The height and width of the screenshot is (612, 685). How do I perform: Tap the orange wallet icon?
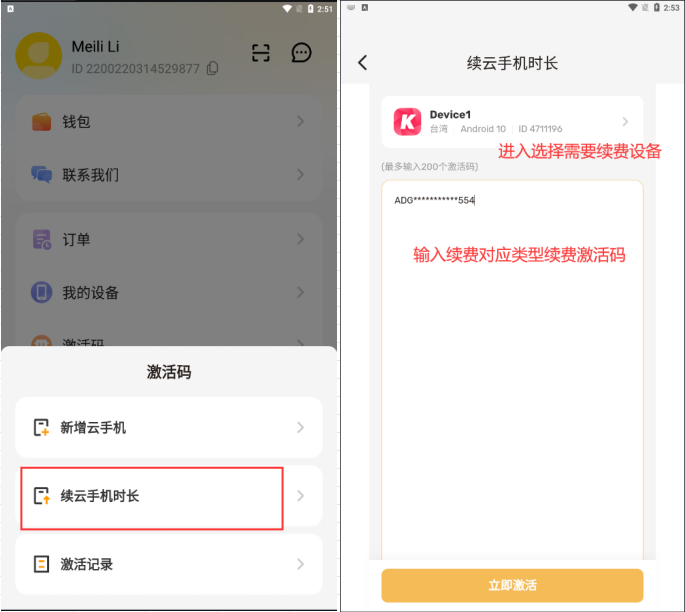(42, 121)
